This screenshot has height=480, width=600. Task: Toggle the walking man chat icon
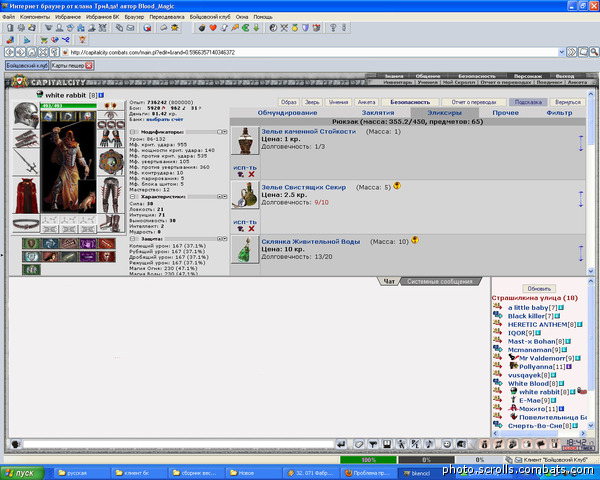(x=401, y=444)
